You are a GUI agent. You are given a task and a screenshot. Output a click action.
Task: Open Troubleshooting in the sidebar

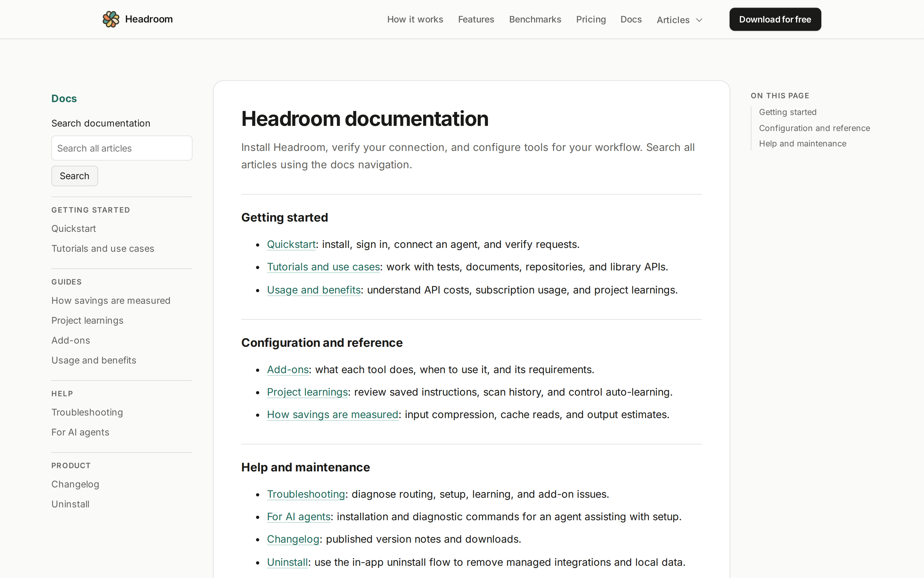(x=87, y=412)
